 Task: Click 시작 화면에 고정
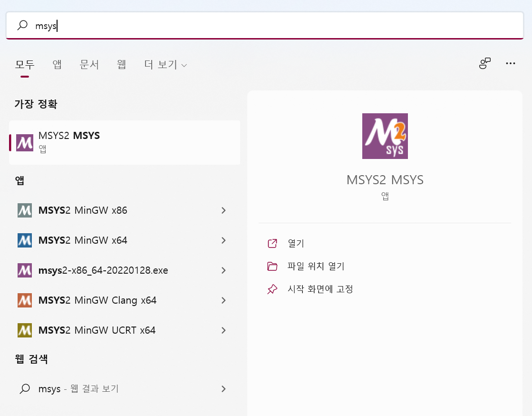pos(320,289)
